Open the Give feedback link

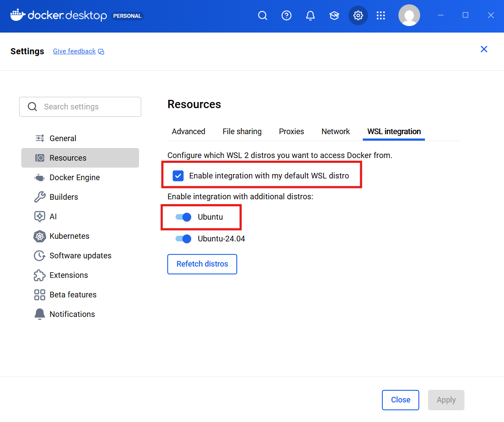coord(74,51)
